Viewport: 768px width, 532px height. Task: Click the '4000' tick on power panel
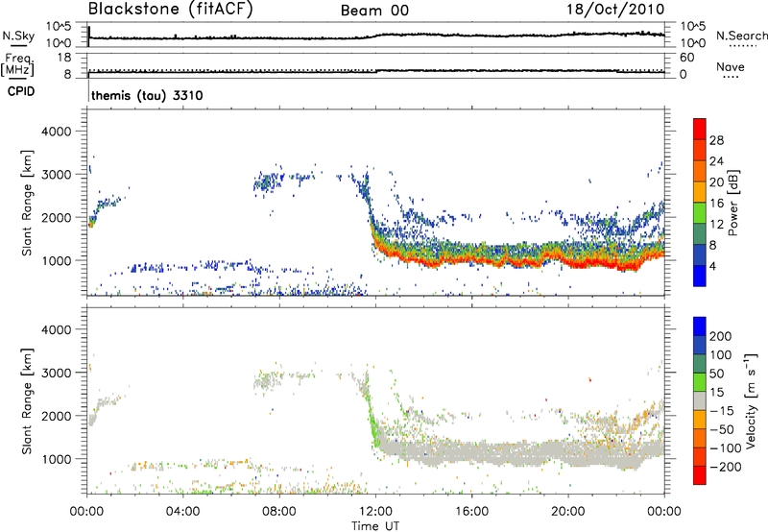click(x=57, y=132)
